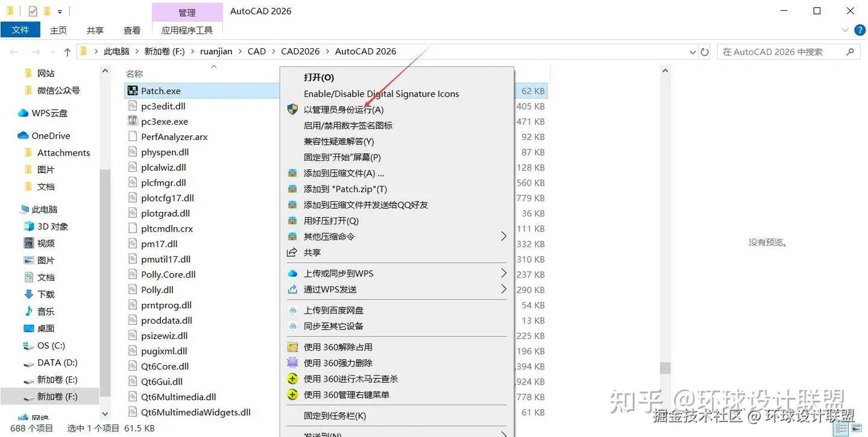Click the share icon next to 共享
Screen dimensions: 868x437
tap(292, 253)
